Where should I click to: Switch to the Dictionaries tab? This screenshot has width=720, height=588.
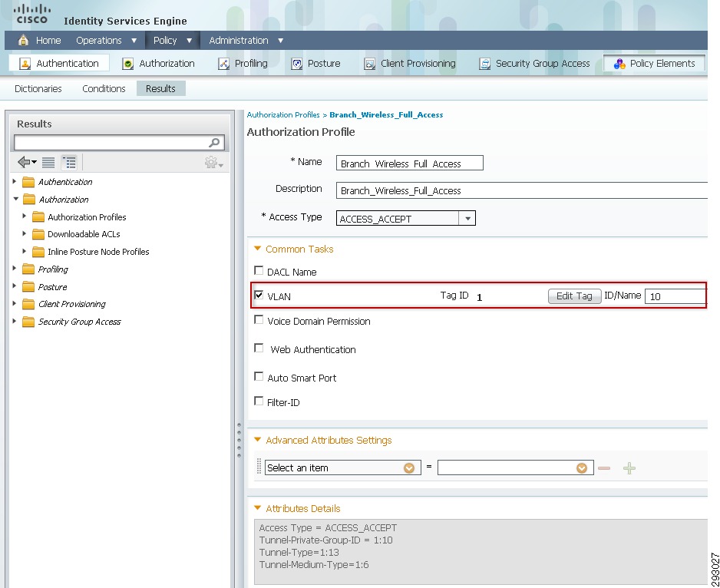(38, 88)
